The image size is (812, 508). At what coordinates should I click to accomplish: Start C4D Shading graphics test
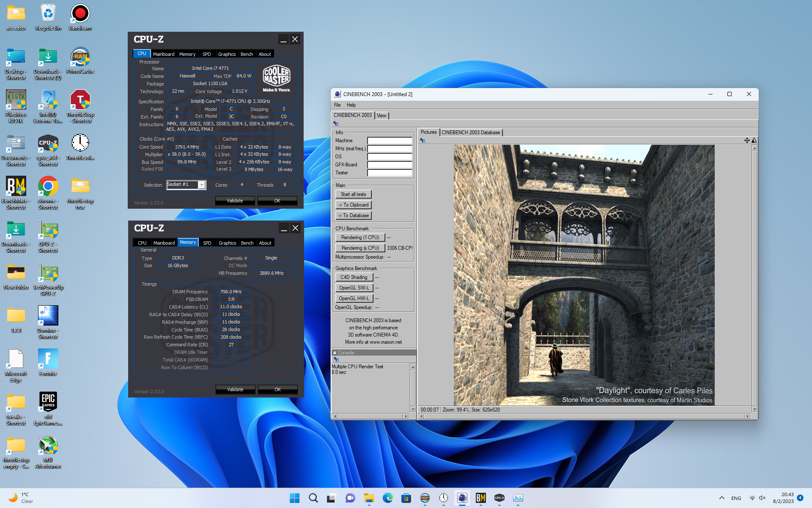coord(354,277)
